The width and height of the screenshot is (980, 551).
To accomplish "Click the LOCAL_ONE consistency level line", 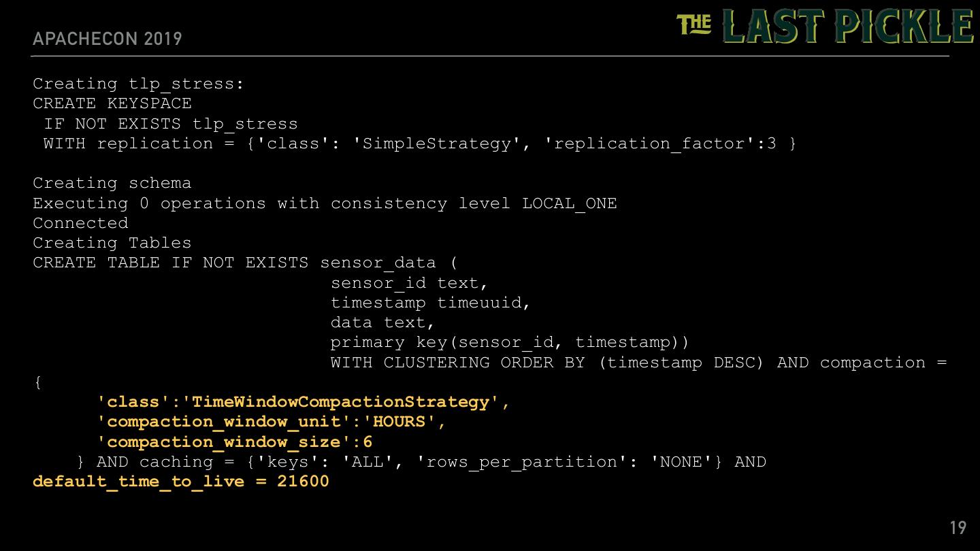I will coord(325,203).
